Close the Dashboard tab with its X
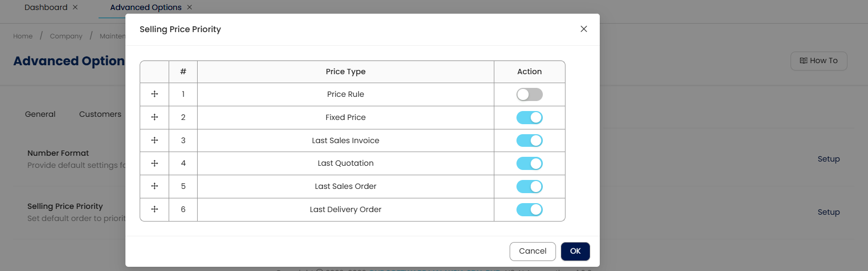The image size is (868, 271). pos(75,7)
